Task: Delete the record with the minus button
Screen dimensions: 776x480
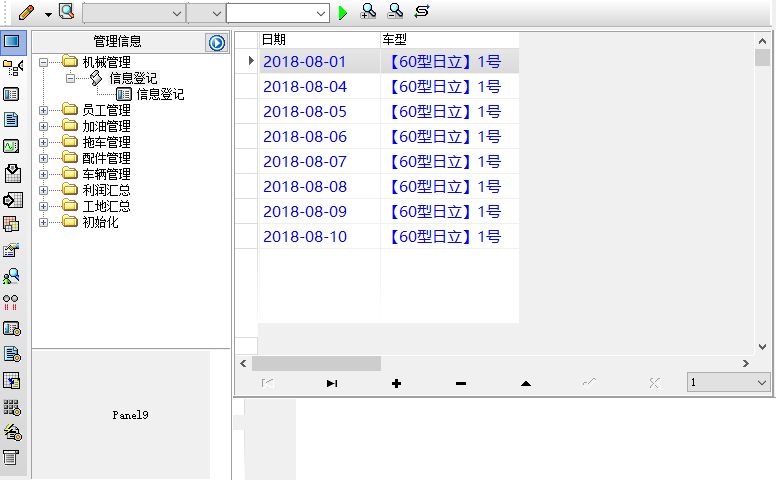Action: pyautogui.click(x=461, y=383)
